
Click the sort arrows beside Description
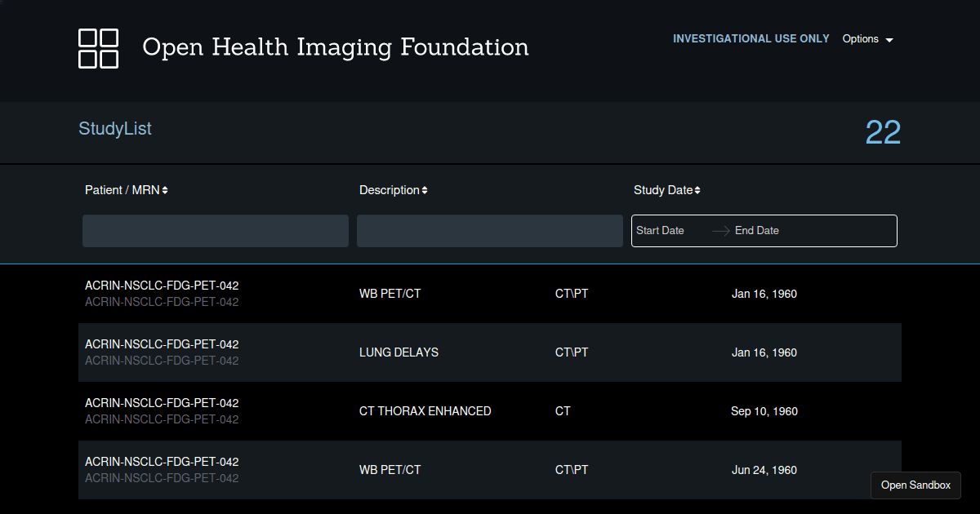[424, 189]
